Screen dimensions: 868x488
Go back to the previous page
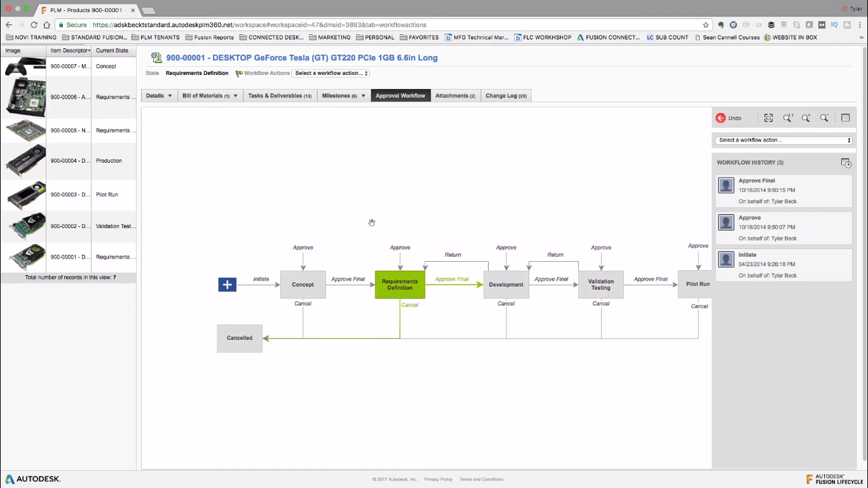pos(9,25)
